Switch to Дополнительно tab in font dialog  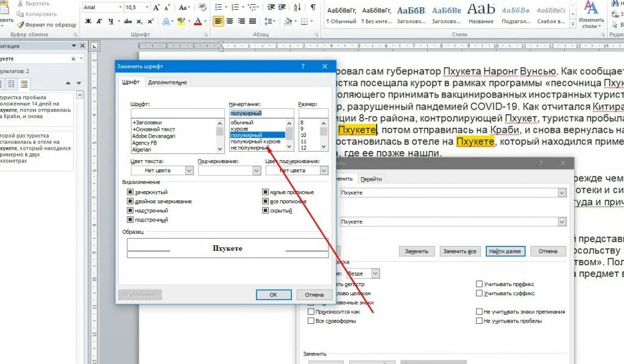167,82
